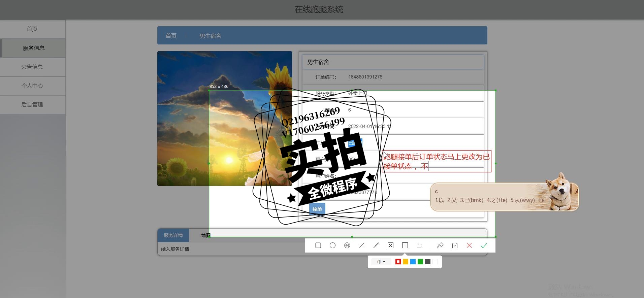644x298 pixels.
Task: Pick the red color swatch
Action: pos(398,262)
